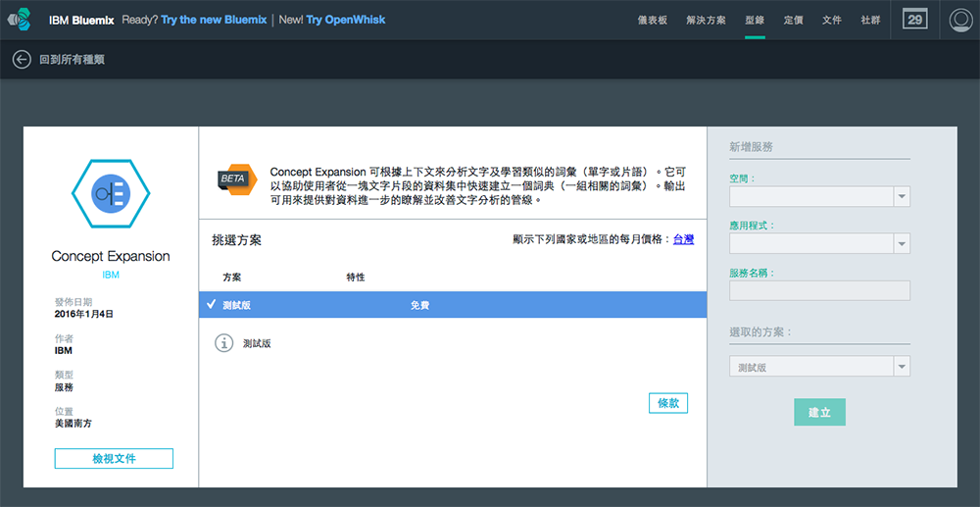Open 定價 in top navigation

click(794, 20)
